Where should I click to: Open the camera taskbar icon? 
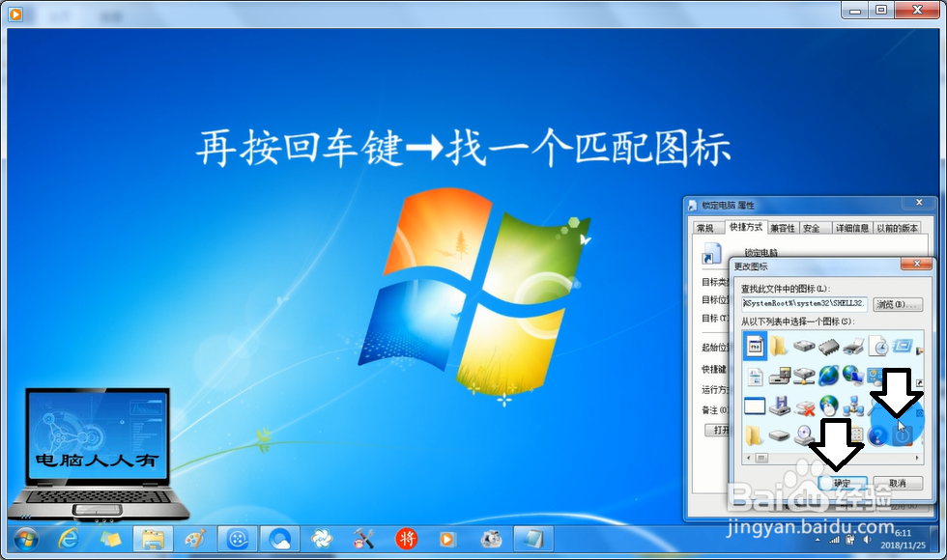(x=491, y=539)
